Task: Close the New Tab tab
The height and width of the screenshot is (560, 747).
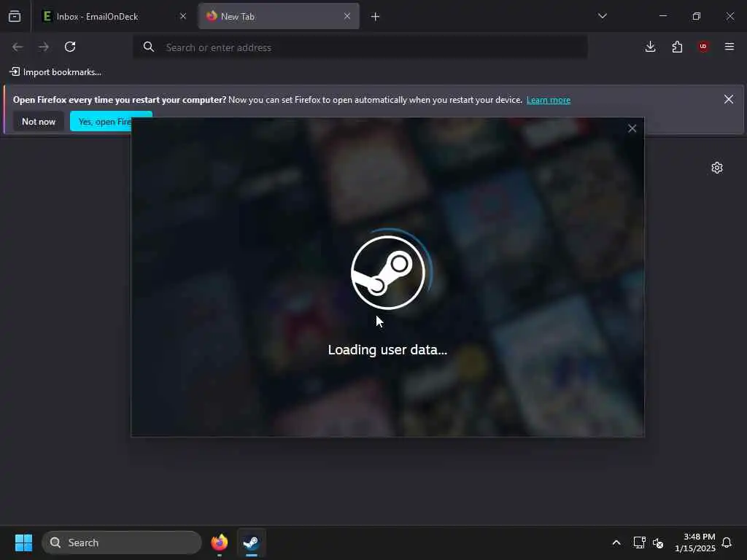Action: tap(347, 16)
